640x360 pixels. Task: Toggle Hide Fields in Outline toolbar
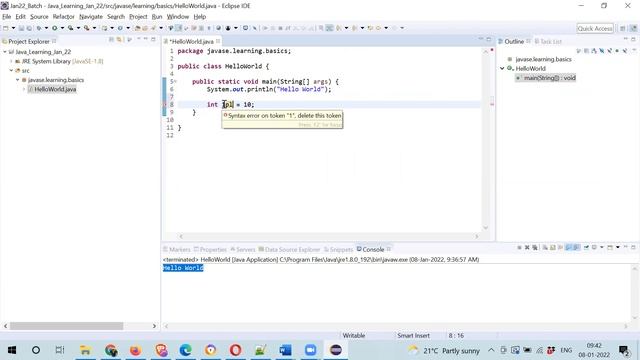click(x=602, y=51)
